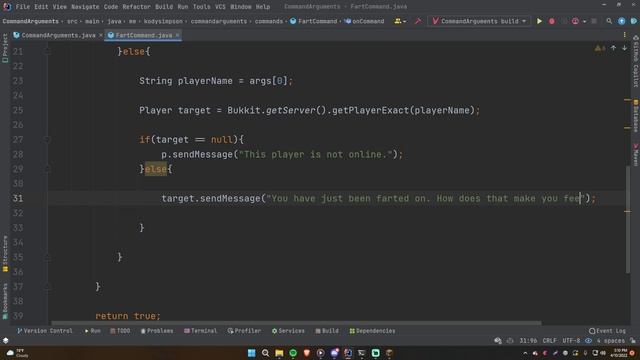640x360 pixels.
Task: Open the Maven side panel
Action: click(x=636, y=154)
